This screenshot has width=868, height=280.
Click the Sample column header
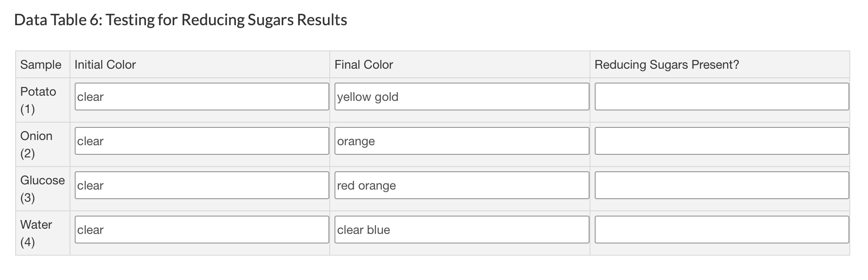41,65
